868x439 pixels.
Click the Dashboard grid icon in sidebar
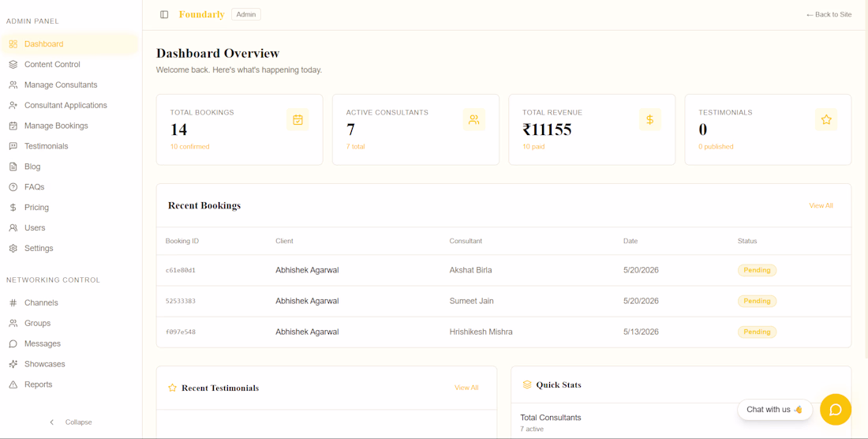pos(13,44)
